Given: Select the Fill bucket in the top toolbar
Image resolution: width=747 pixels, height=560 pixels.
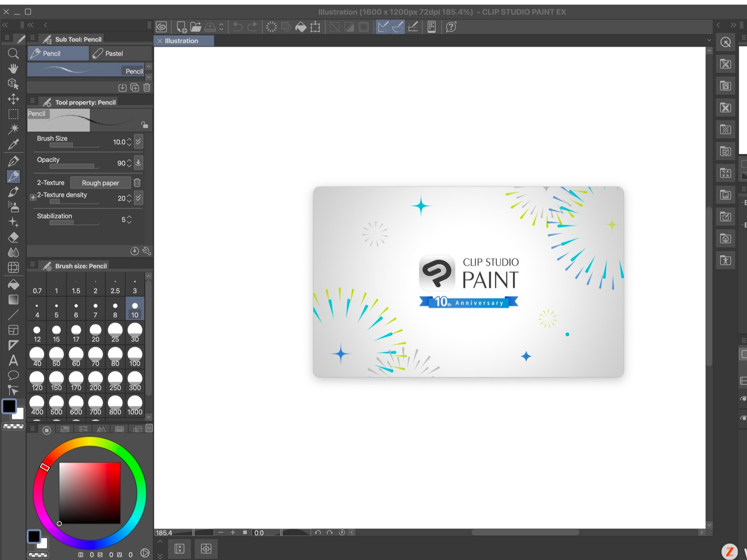Looking at the screenshot, I should click(x=300, y=27).
